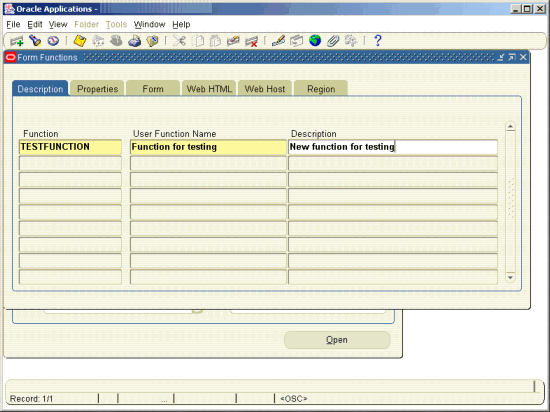Click the Delete Record red X icon
550x412 pixels.
pyautogui.click(x=251, y=41)
